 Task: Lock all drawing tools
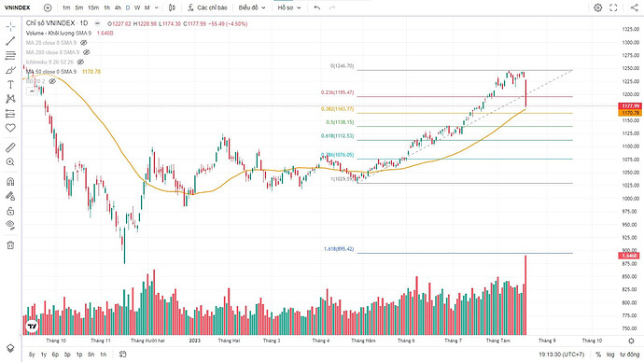[10, 211]
